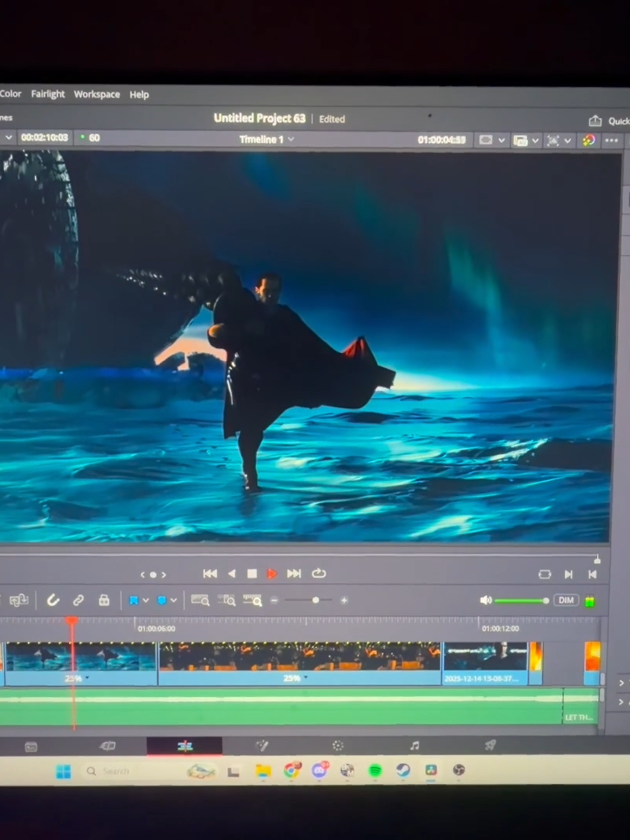Click the detail zoom icon
This screenshot has height=840, width=630.
tap(227, 601)
